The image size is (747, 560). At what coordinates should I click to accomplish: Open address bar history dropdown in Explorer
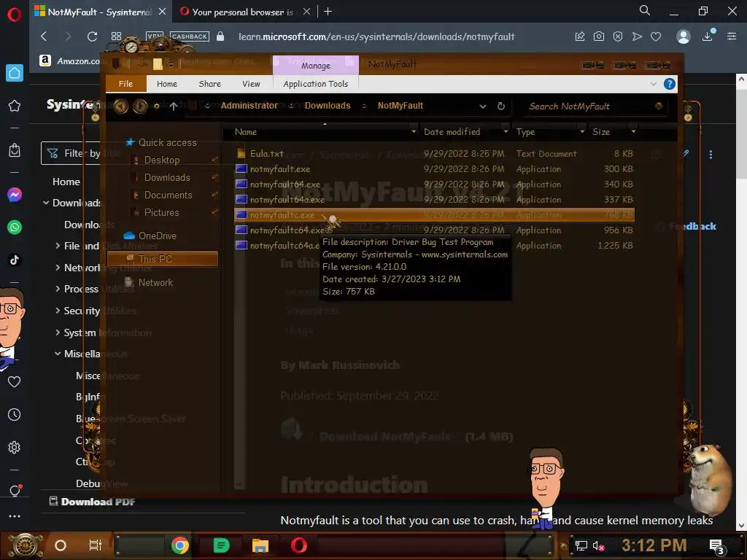483,106
